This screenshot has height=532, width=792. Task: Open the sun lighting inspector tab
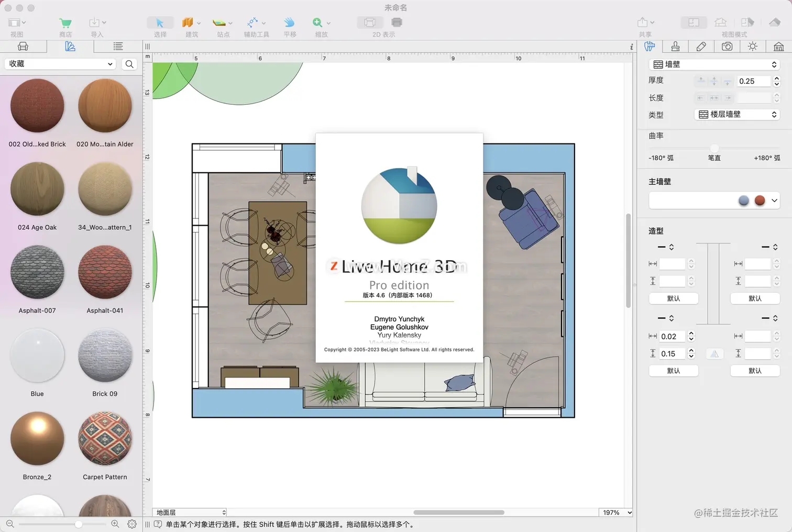pos(753,47)
